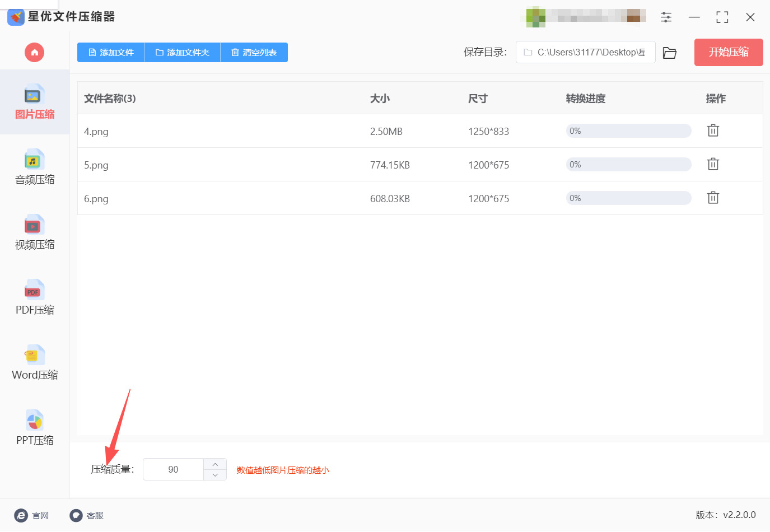Click size value 774.15KB
This screenshot has width=770, height=532.
click(390, 165)
